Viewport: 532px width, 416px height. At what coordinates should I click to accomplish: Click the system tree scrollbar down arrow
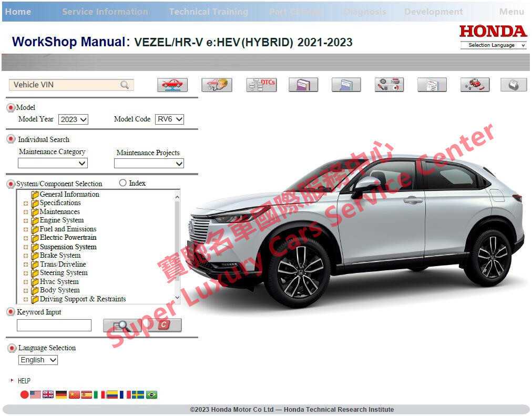(x=177, y=297)
